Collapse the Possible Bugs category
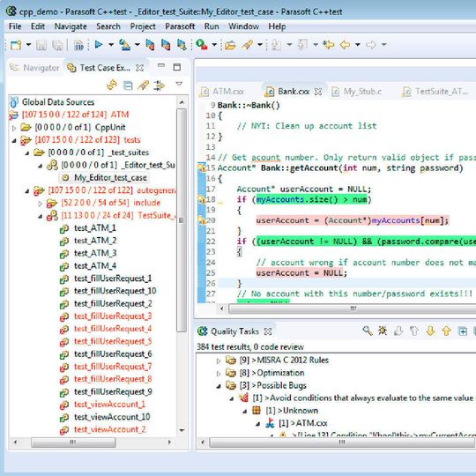The width and height of the screenshot is (476, 476). (x=219, y=386)
